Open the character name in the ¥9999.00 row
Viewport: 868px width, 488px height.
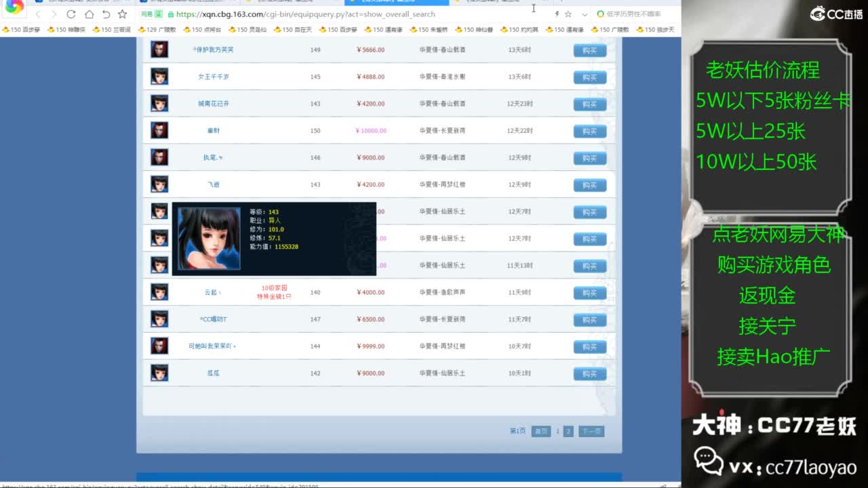click(212, 346)
